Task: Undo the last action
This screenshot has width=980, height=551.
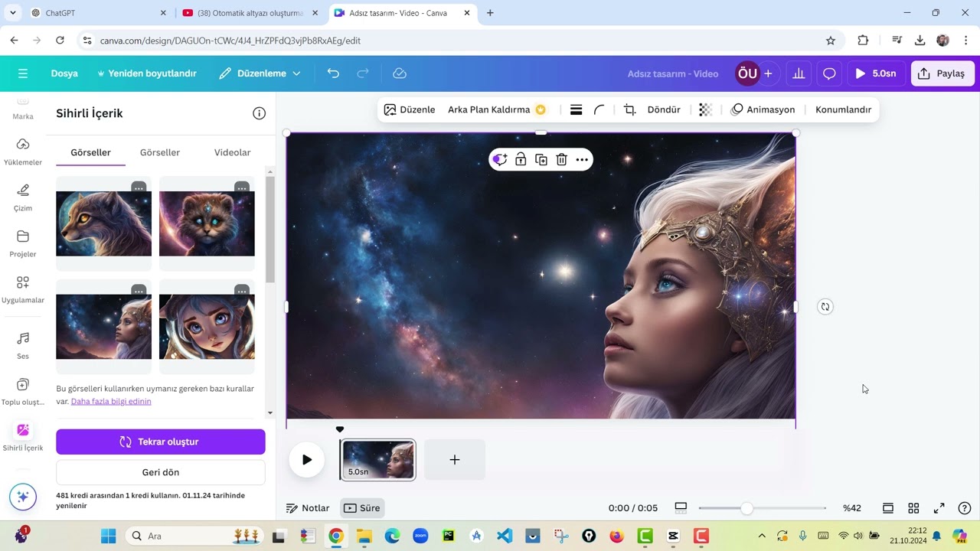Action: coord(333,73)
